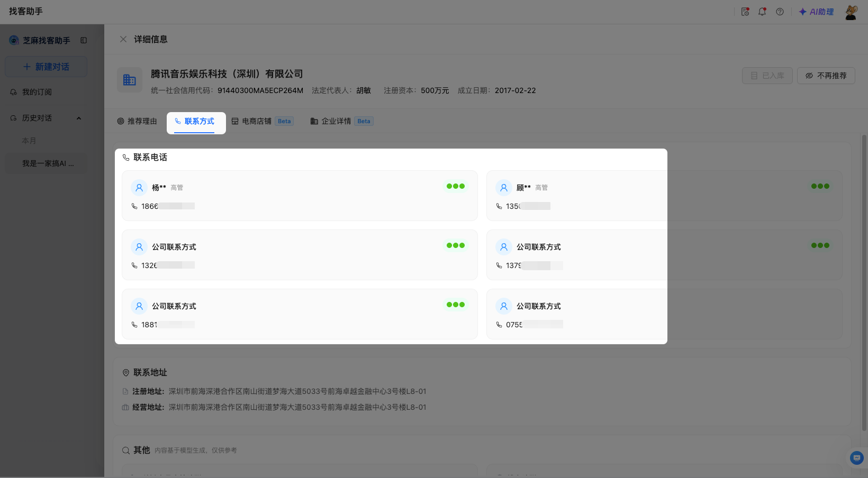
Task: Open the 企业详情 Beta tab
Action: 342,121
